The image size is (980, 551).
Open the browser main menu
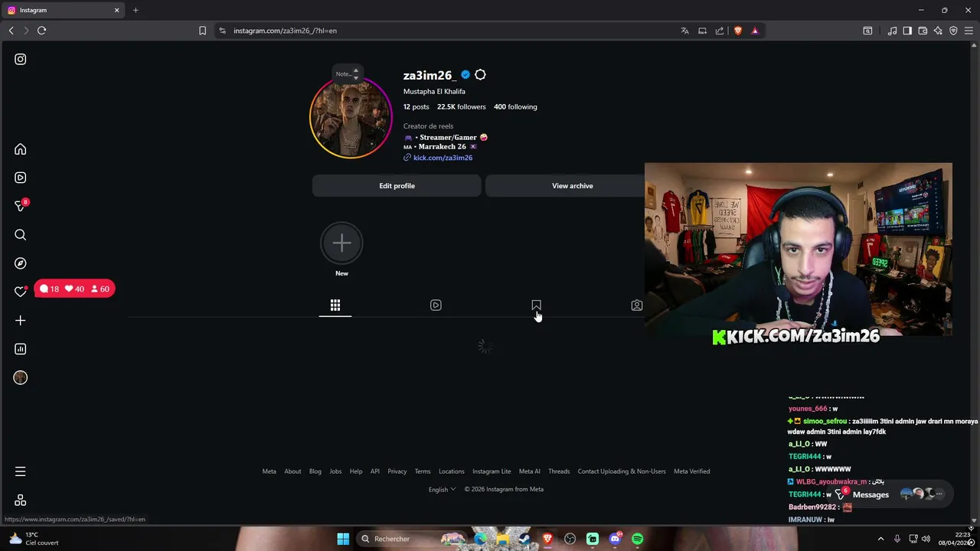pos(969,31)
